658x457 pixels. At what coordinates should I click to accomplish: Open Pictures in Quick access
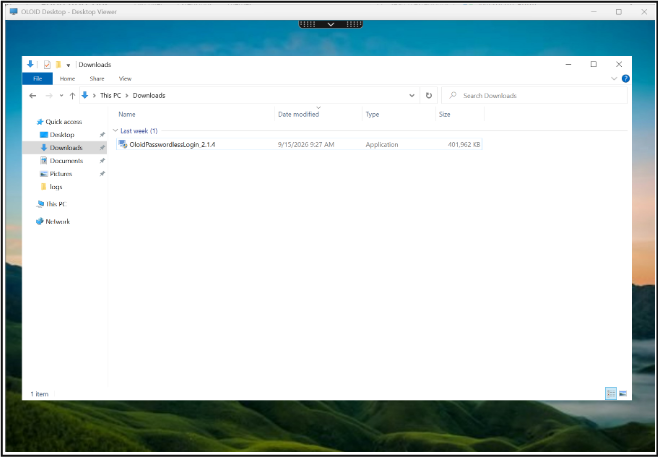click(x=61, y=174)
